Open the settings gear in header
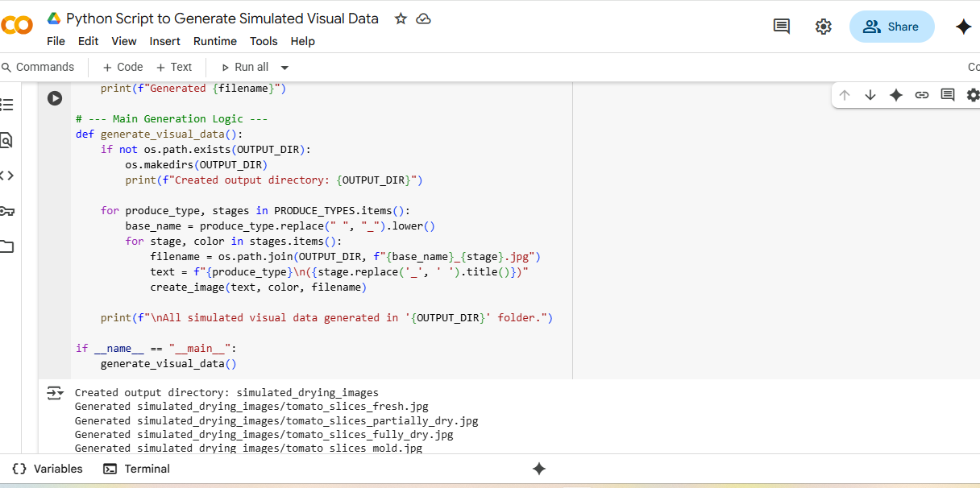The image size is (980, 488). coord(823,27)
